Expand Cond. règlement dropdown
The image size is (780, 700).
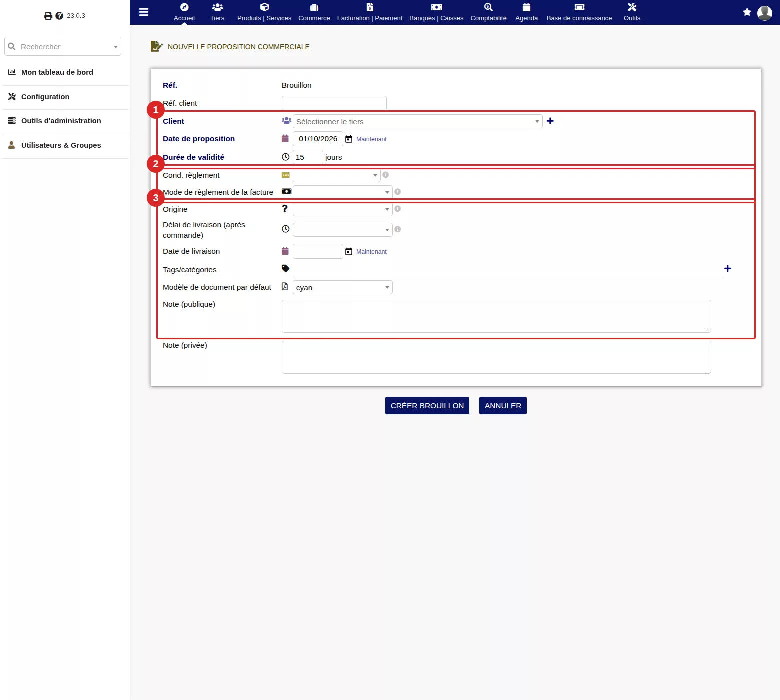coord(336,175)
